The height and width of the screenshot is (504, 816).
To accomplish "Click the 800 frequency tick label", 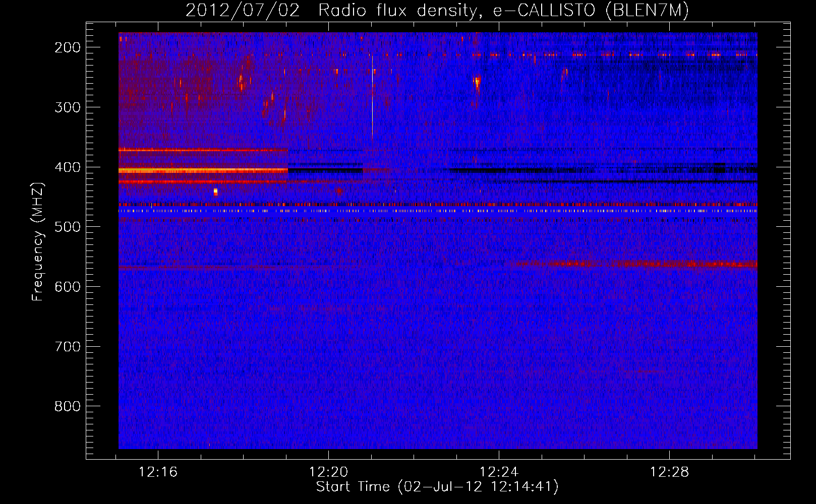I will point(68,406).
